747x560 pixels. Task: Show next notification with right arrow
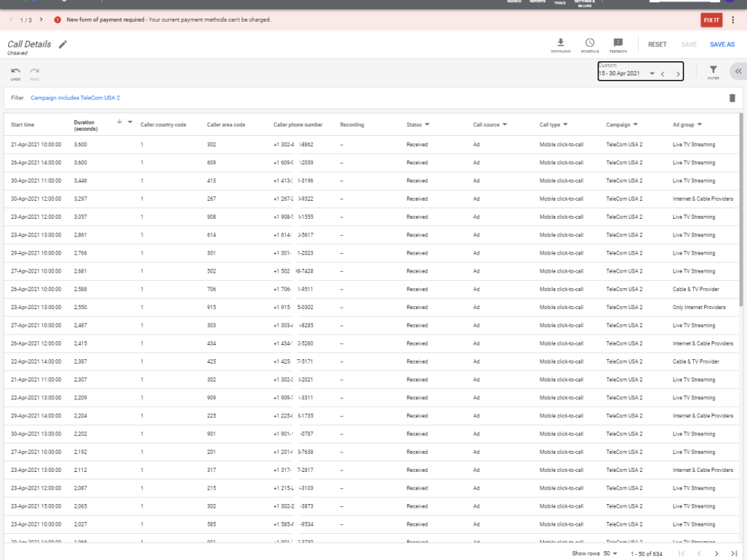(41, 19)
